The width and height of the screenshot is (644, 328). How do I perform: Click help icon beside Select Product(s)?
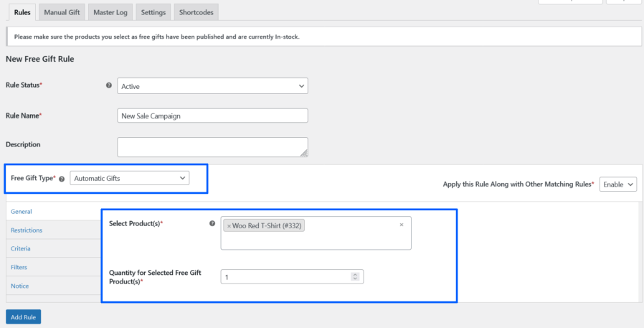click(x=212, y=224)
